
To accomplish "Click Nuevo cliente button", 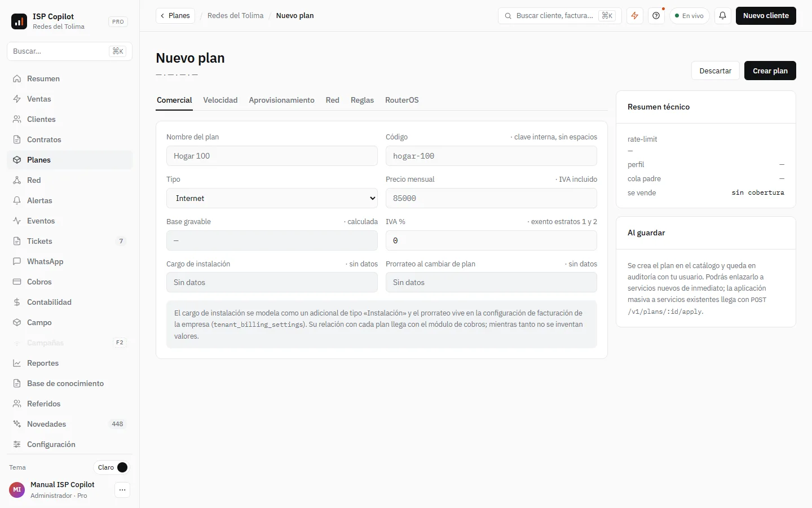I will (766, 16).
